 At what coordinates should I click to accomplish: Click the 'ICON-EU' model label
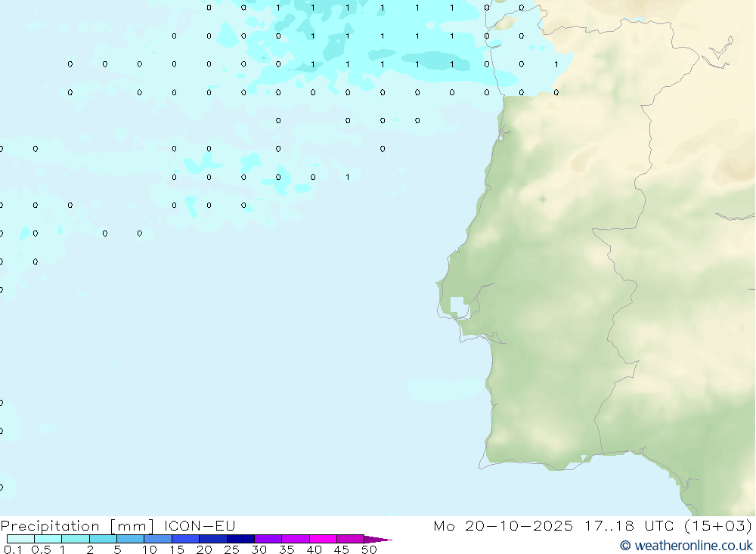(200, 525)
